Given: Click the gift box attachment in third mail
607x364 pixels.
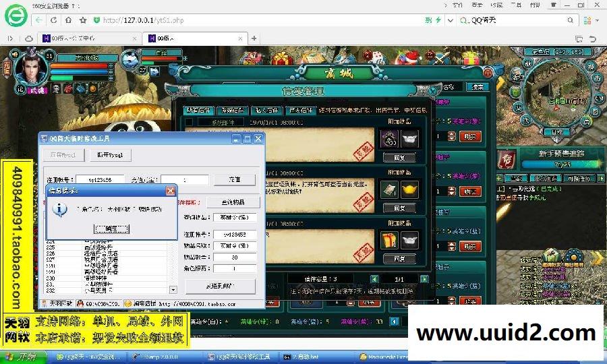Looking at the screenshot, I should [389, 240].
